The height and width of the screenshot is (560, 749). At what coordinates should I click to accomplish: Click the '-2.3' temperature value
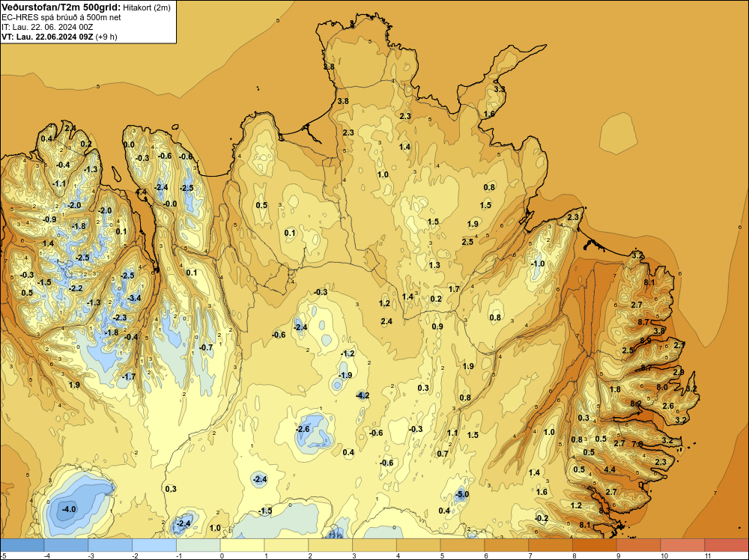pyautogui.click(x=119, y=317)
